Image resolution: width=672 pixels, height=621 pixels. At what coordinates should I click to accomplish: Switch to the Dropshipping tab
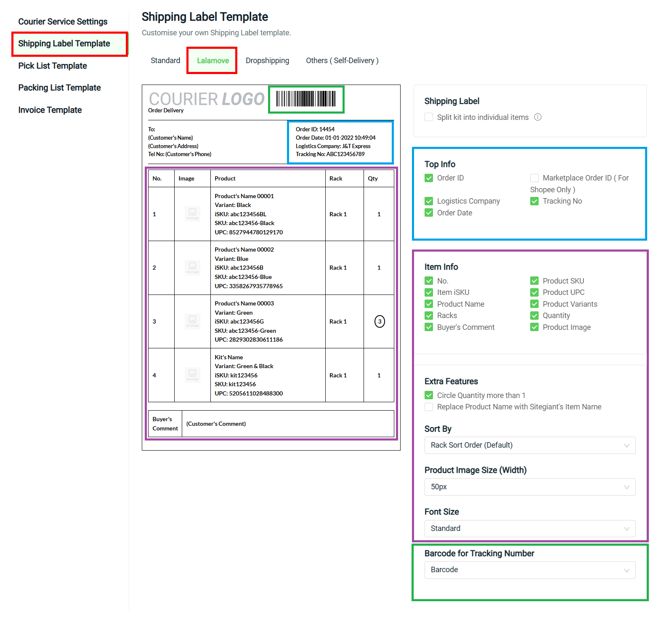[267, 61]
